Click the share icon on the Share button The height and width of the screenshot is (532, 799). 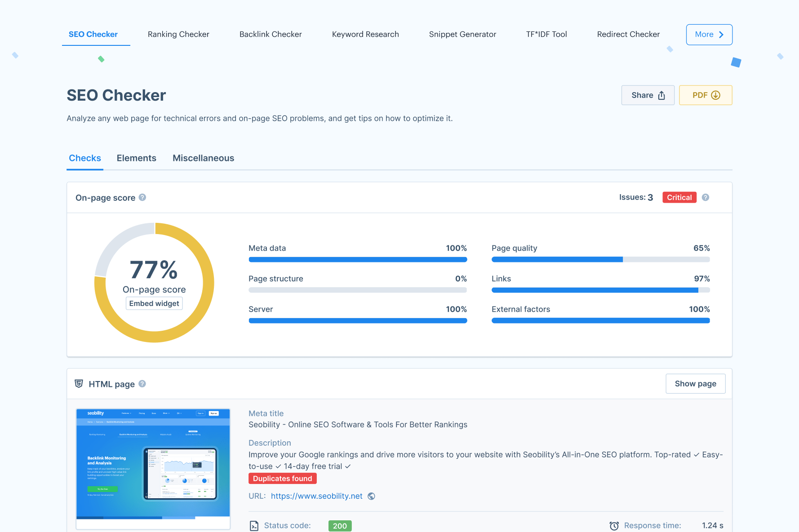tap(661, 95)
